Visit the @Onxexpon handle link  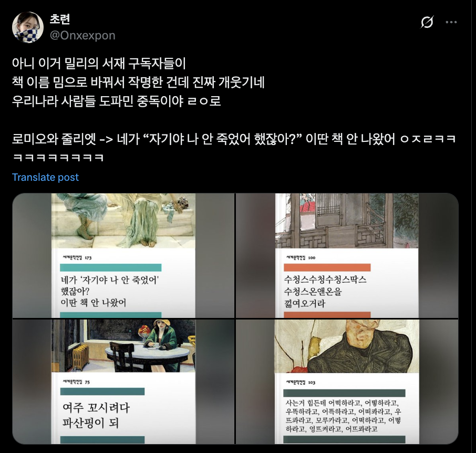point(82,36)
